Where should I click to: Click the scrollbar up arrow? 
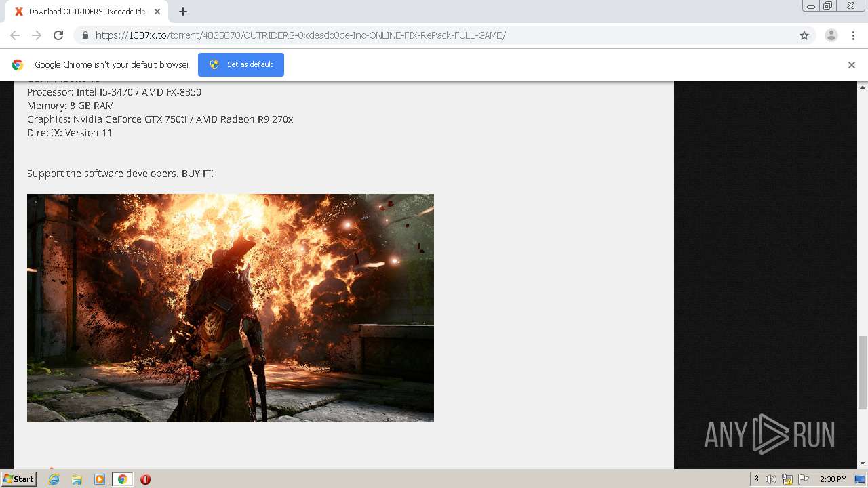click(863, 87)
